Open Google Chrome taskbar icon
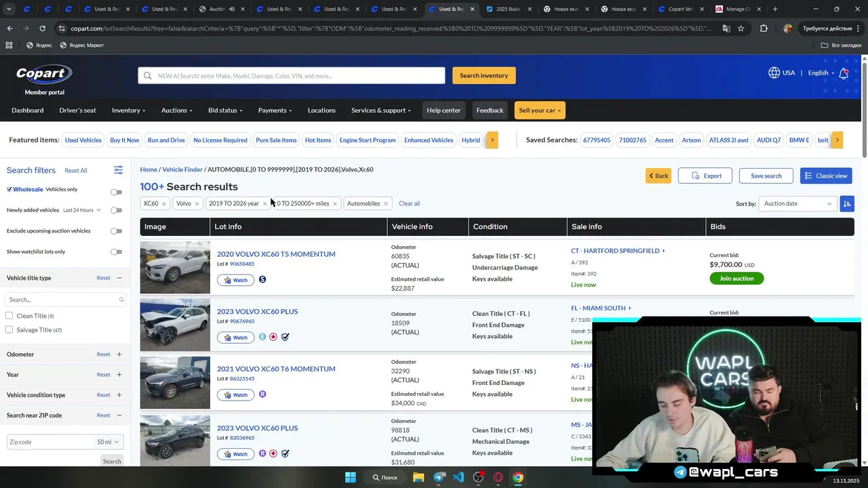 tap(518, 477)
